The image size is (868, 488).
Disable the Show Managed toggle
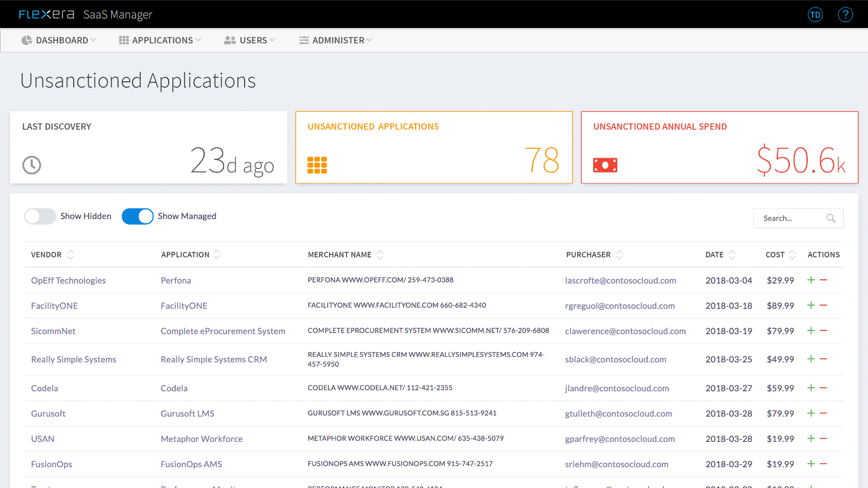[137, 216]
